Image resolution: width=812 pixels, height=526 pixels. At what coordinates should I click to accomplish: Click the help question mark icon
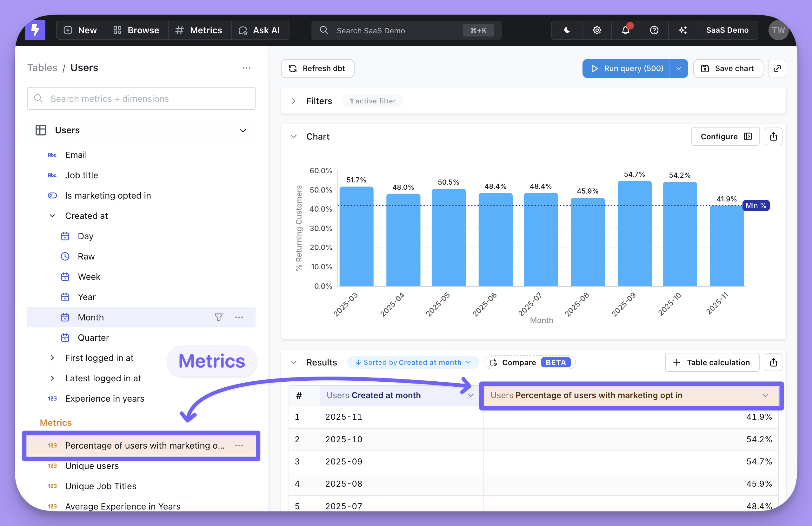[654, 30]
